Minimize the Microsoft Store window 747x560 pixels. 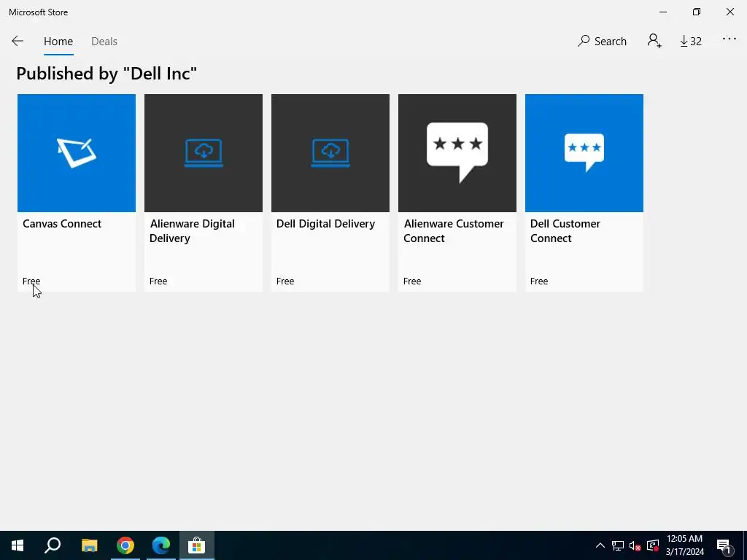[x=663, y=12]
